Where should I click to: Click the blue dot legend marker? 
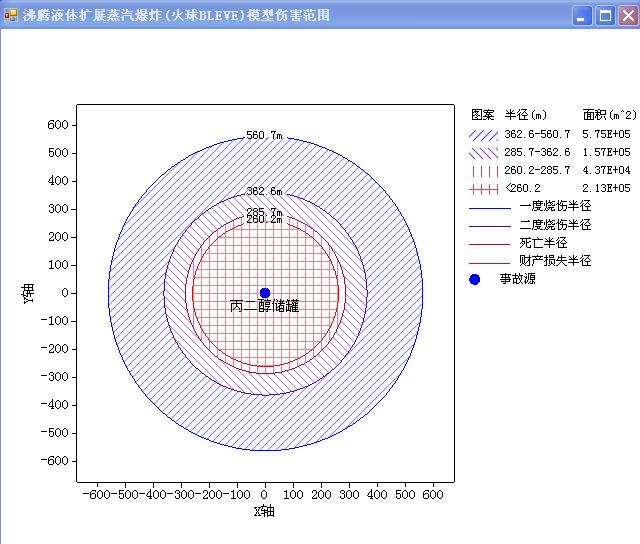click(475, 280)
